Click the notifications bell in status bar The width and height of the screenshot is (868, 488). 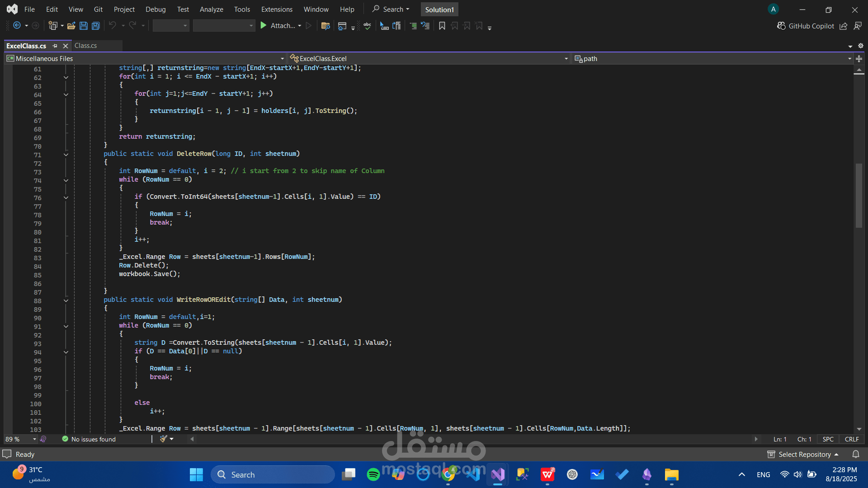click(855, 454)
